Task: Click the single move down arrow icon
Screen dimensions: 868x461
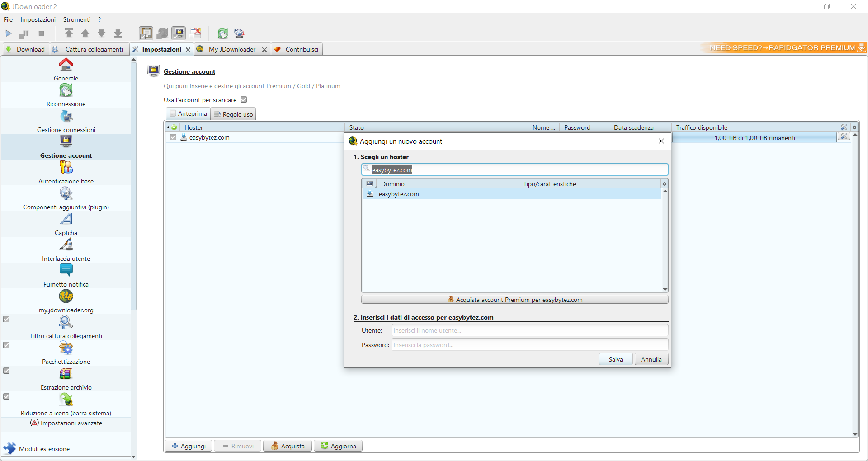Action: pyautogui.click(x=101, y=33)
